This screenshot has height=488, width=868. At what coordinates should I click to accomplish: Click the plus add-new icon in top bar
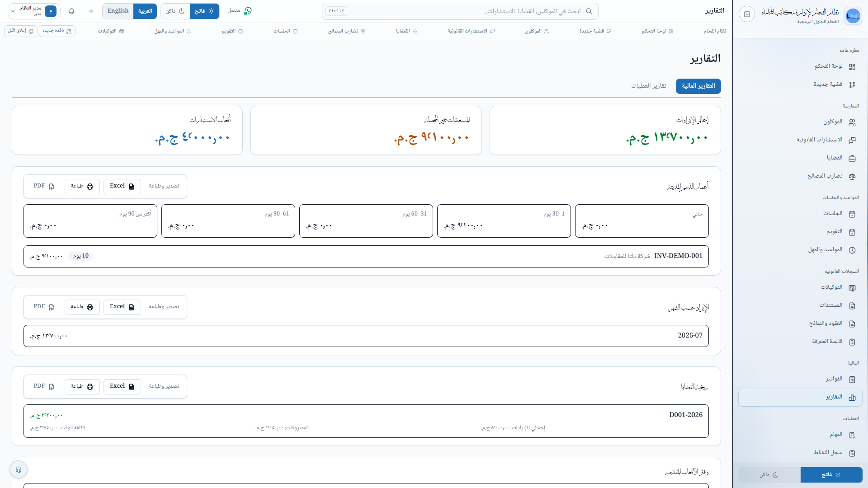pyautogui.click(x=91, y=11)
